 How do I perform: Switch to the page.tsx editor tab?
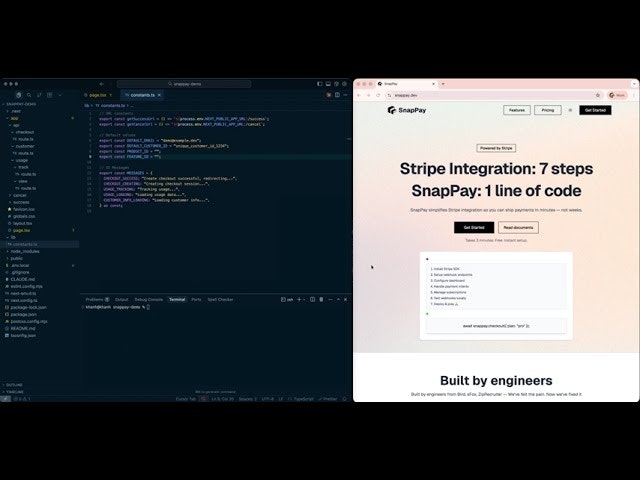[98, 95]
